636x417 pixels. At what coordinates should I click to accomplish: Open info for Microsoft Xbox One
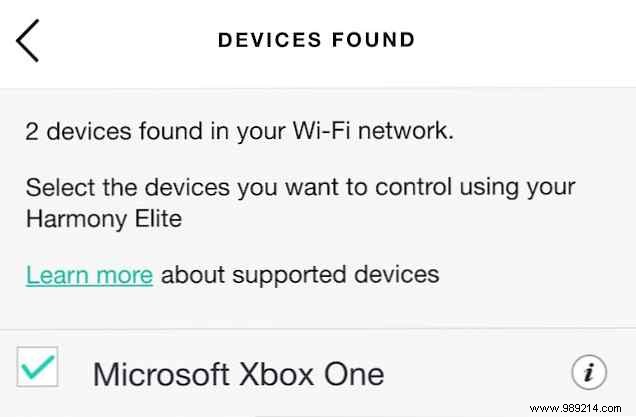[x=589, y=373]
